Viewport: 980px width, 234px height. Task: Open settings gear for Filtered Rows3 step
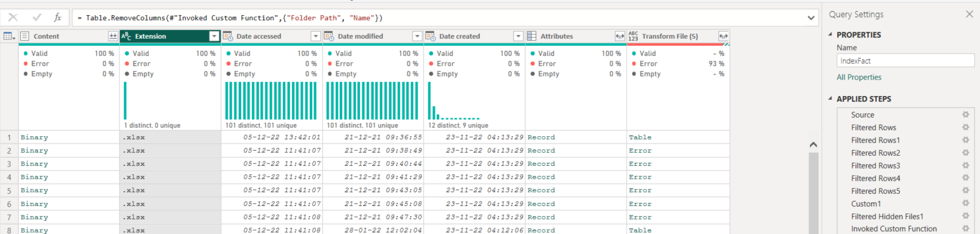[966, 166]
